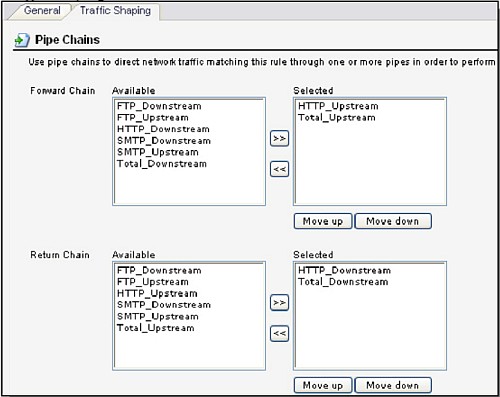Select SMTP_Upstream in Forward Chain Available list
Image resolution: width=500 pixels, height=397 pixels.
pyautogui.click(x=158, y=152)
